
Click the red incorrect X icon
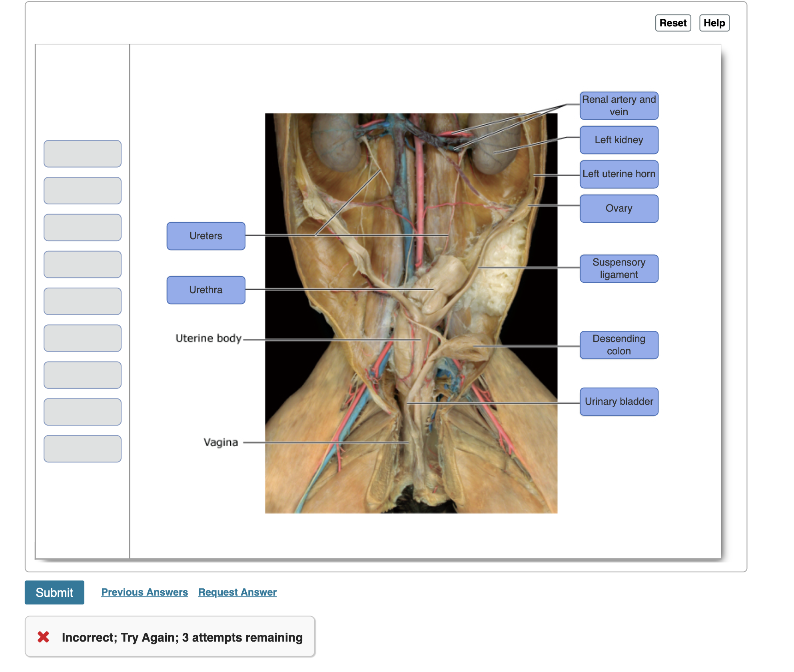tap(43, 637)
